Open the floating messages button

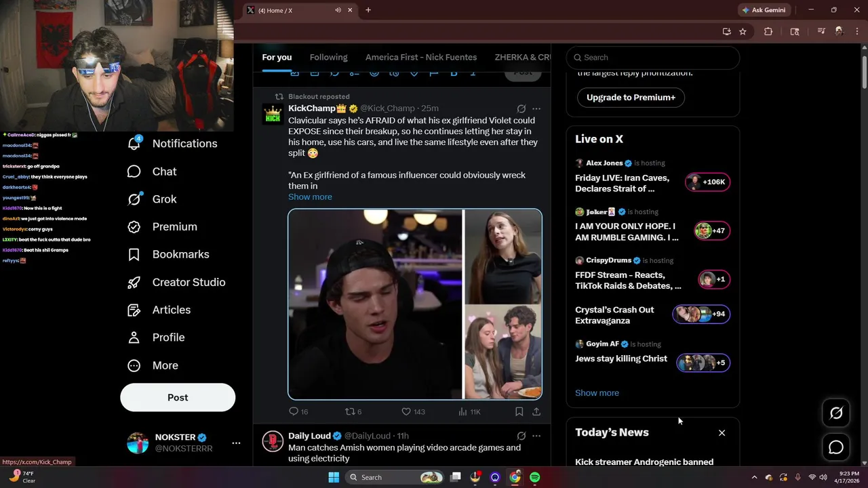(x=836, y=447)
